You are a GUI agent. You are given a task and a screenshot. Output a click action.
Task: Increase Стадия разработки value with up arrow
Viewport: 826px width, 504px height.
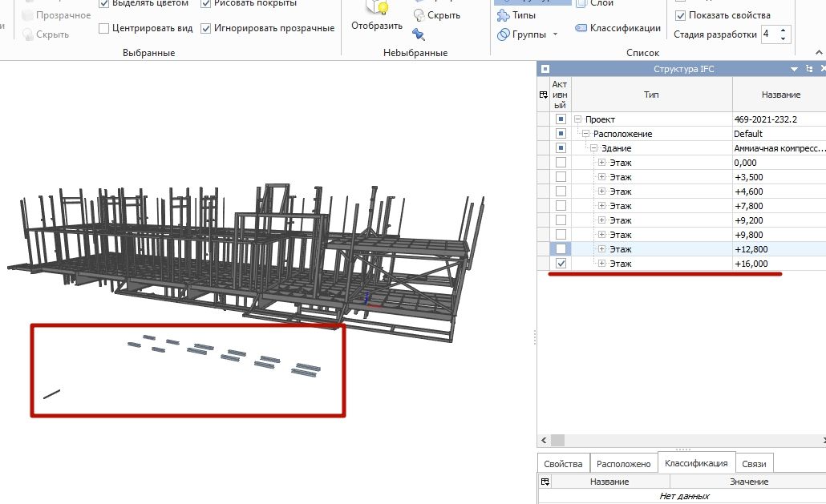point(783,30)
